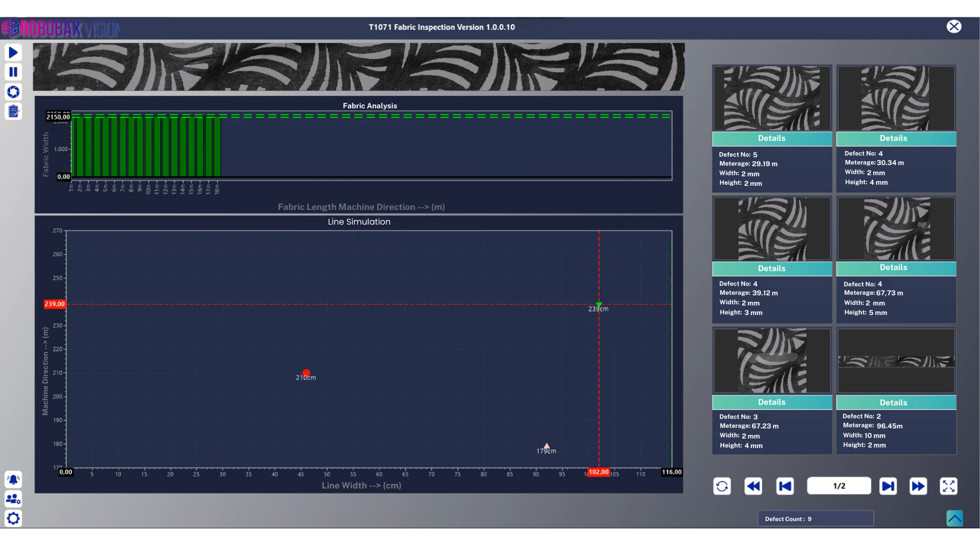Reload the defect list with refresh icon
Image resolution: width=980 pixels, height=548 pixels.
[722, 486]
